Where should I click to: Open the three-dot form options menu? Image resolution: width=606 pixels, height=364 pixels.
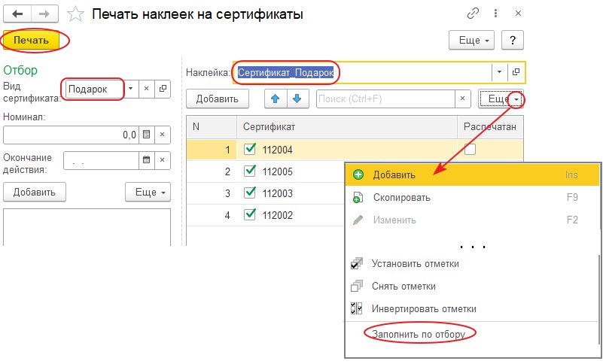pyautogui.click(x=495, y=14)
